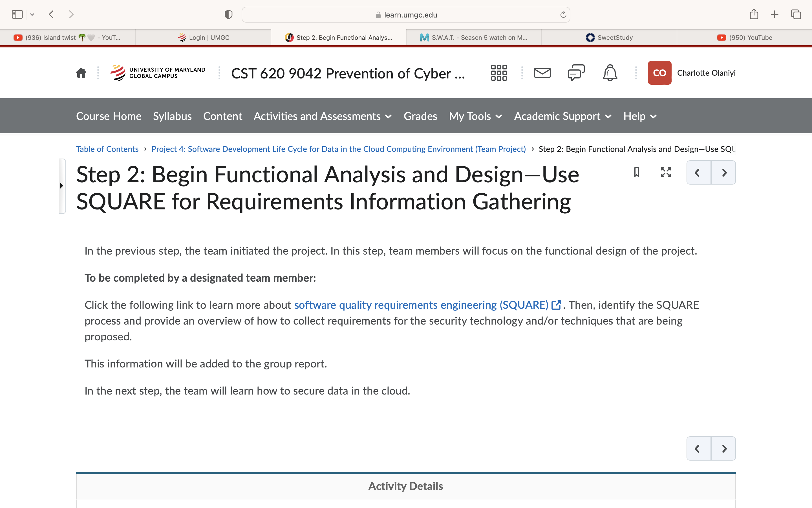Click the Activity Details heading
This screenshot has width=812, height=508.
click(406, 486)
